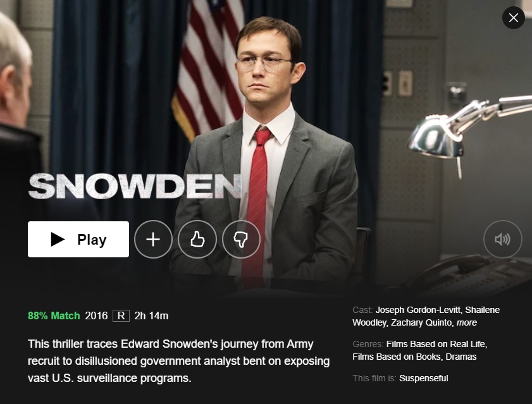
Task: Expand cast list via 'more' link
Action: click(x=466, y=322)
